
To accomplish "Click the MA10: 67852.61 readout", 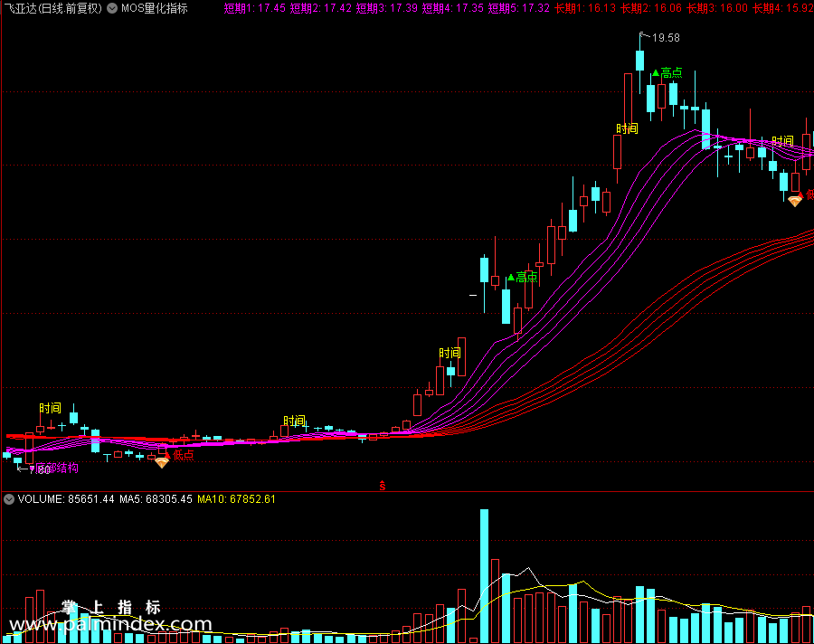I will pos(236,499).
